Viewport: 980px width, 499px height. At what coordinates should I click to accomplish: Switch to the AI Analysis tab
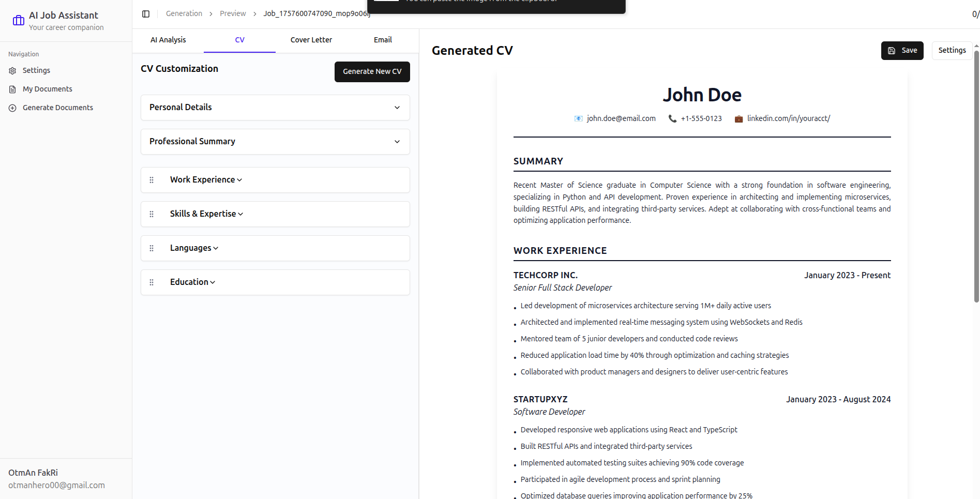[x=168, y=40]
